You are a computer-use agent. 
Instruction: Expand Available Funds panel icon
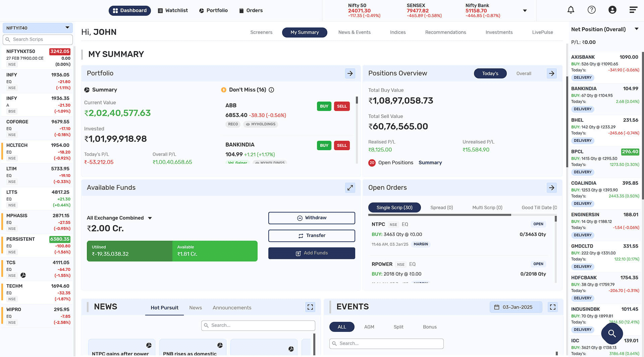click(x=350, y=188)
